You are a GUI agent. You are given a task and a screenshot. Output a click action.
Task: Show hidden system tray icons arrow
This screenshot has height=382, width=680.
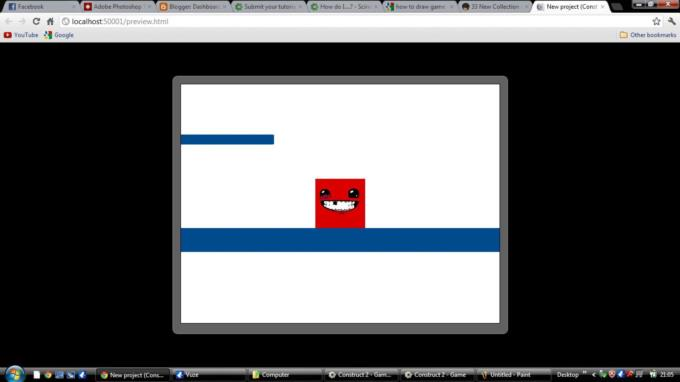(594, 375)
